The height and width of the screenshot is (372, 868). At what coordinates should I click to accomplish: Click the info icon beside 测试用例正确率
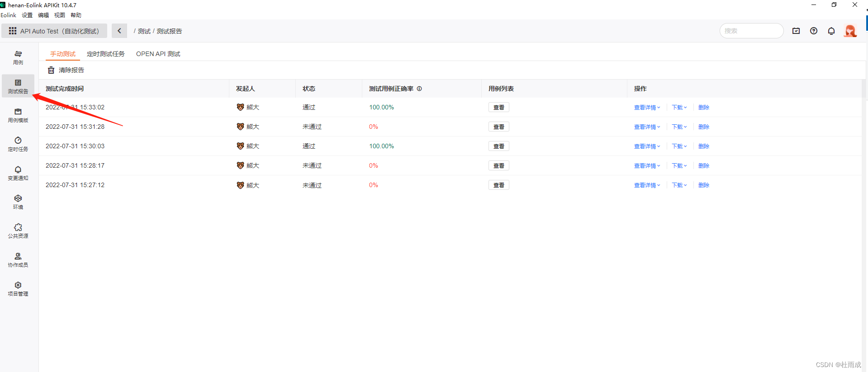click(419, 89)
